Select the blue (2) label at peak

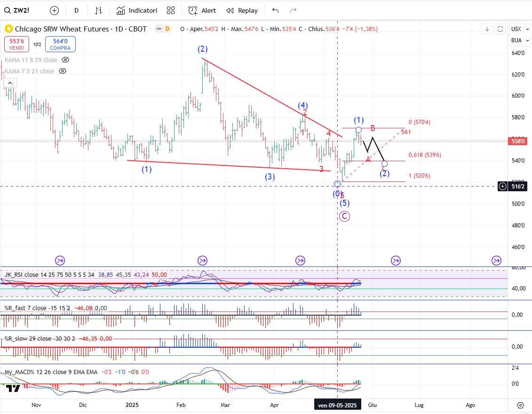coord(203,49)
